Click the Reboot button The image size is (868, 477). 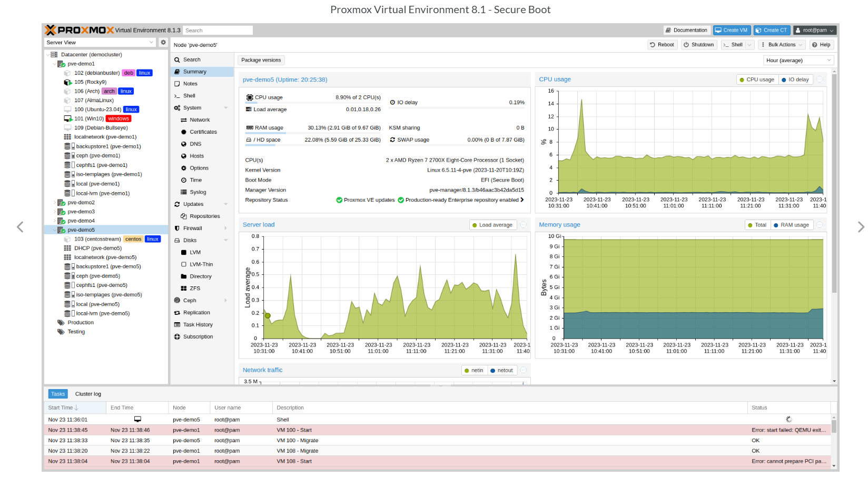pyautogui.click(x=662, y=45)
